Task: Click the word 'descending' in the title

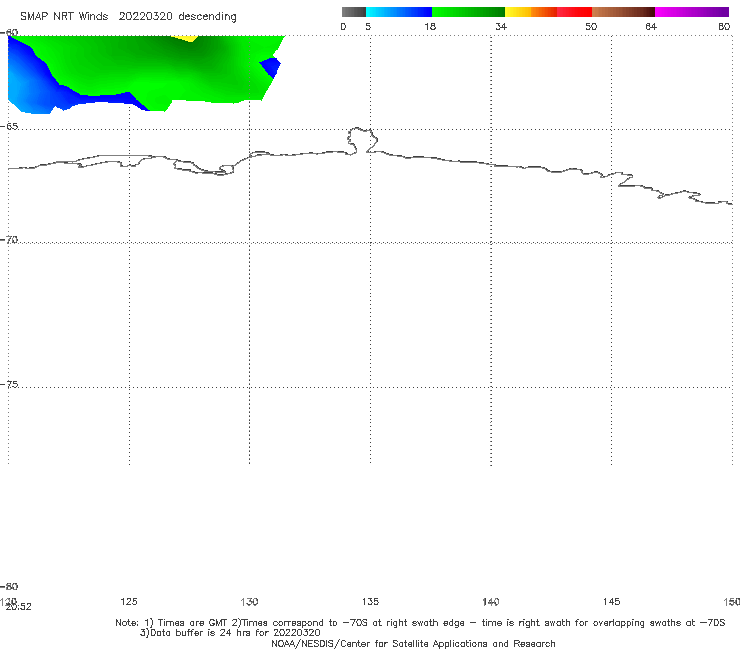Action: click(x=208, y=17)
